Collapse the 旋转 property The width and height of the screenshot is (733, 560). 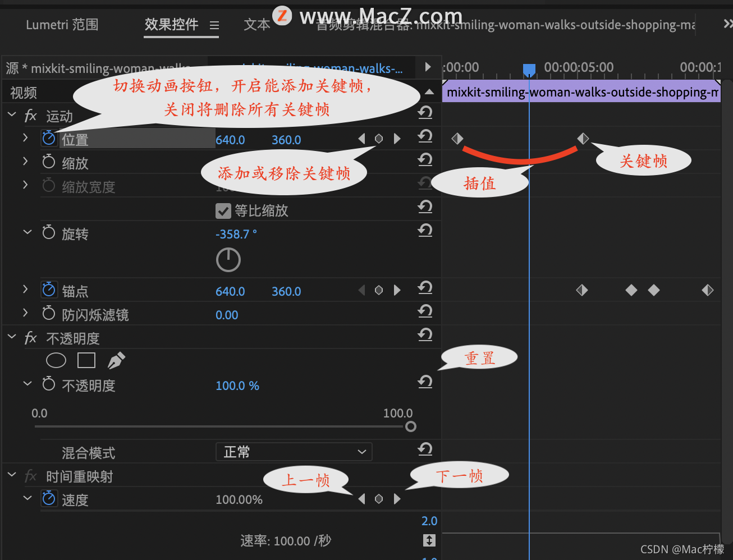pos(27,232)
